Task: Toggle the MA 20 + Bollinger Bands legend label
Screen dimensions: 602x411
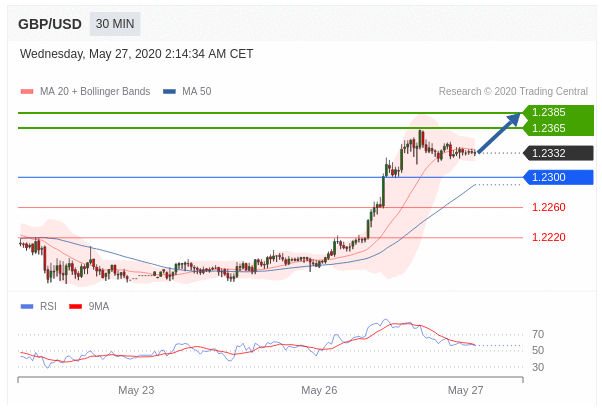Action: [x=95, y=92]
